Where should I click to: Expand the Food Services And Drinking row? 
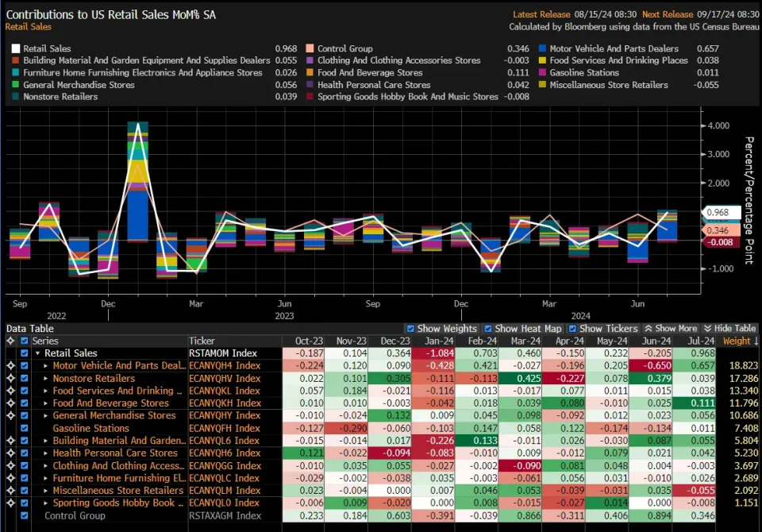46,391
